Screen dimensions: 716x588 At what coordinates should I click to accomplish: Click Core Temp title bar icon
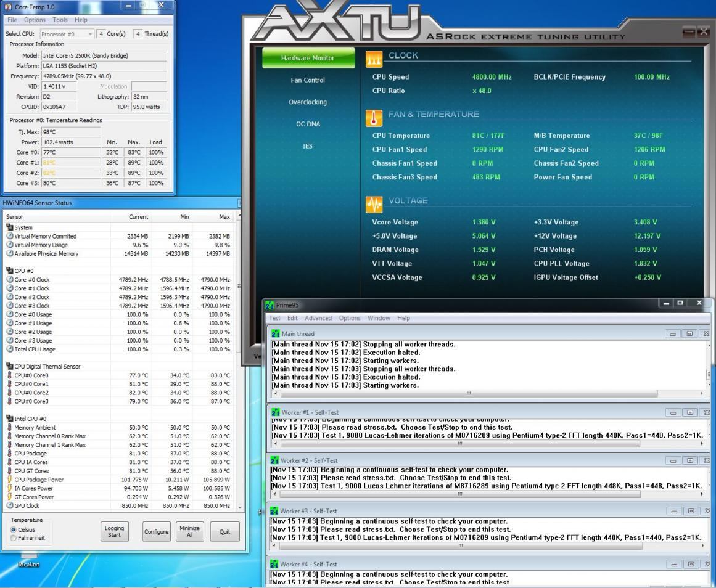[8, 7]
